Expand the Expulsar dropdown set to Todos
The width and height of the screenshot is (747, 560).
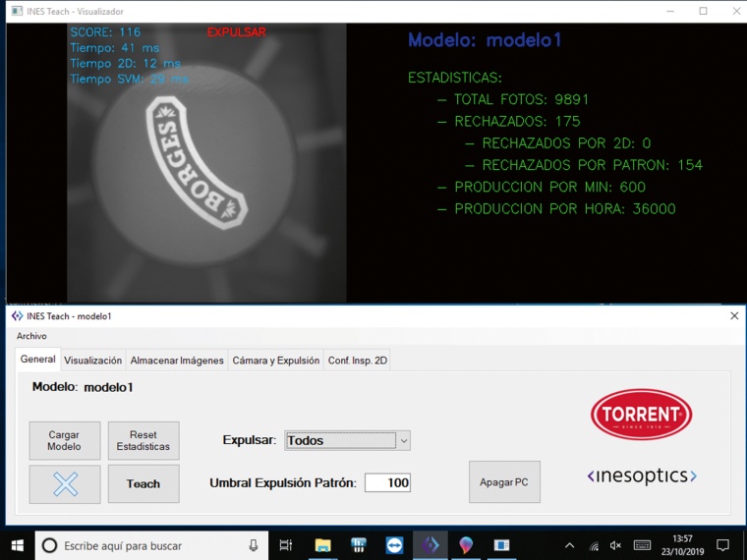(347, 441)
